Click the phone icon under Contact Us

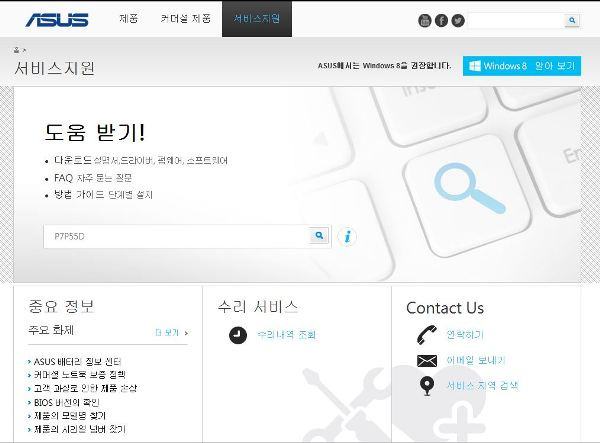coord(427,335)
